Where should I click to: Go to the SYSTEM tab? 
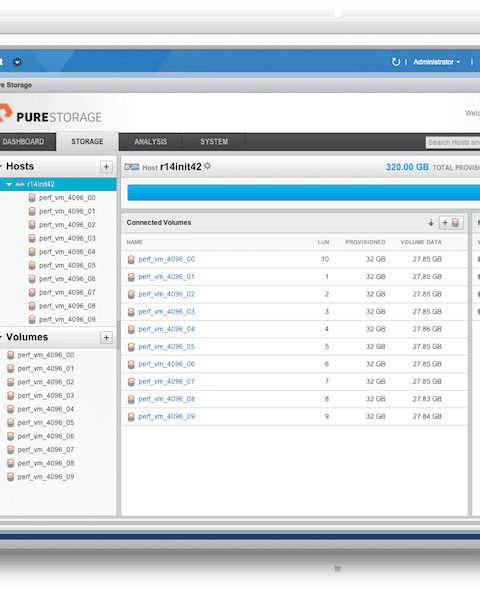point(214,141)
